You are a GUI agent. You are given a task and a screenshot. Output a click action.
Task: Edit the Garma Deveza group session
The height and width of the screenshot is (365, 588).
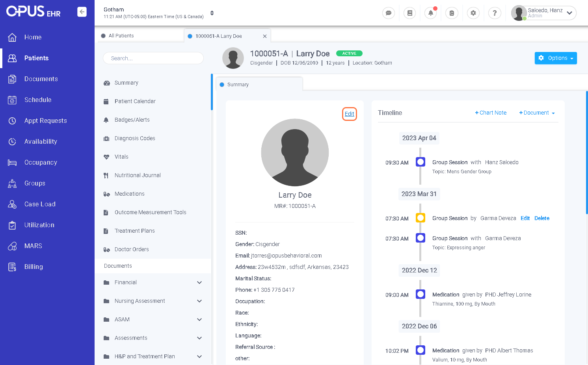(x=525, y=218)
